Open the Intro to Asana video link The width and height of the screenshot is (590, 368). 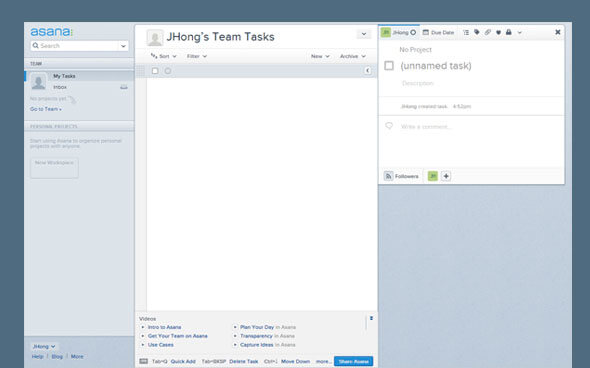(x=164, y=327)
